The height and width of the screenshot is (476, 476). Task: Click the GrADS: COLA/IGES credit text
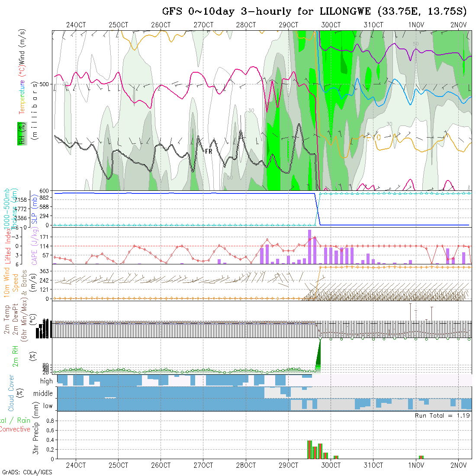click(27, 472)
